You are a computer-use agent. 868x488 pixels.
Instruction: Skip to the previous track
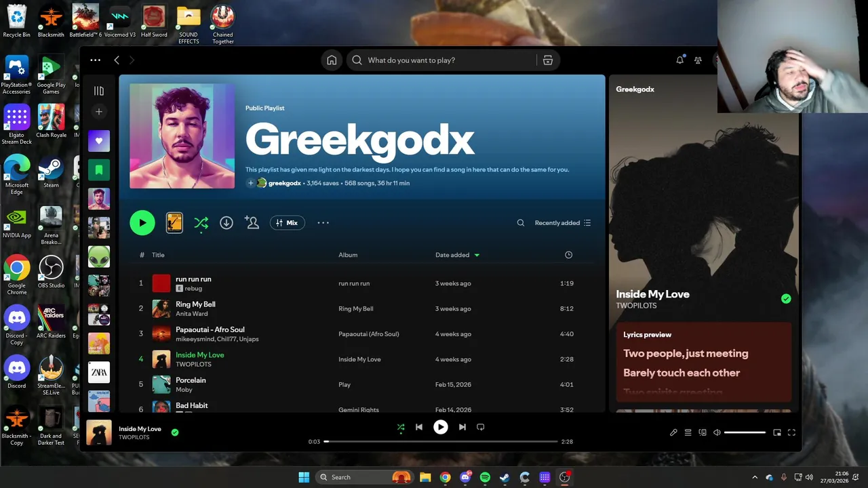419,427
